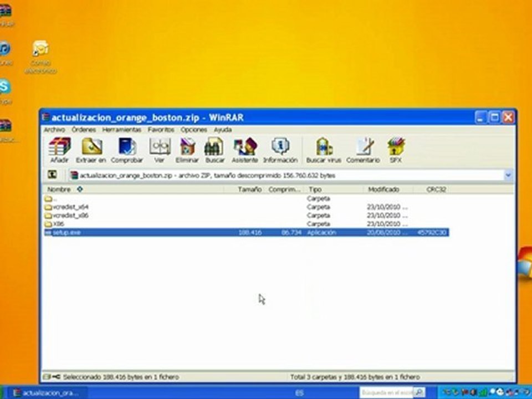The image size is (532, 399).
Task: Click the Comentario toolbar icon
Action: [x=363, y=150]
